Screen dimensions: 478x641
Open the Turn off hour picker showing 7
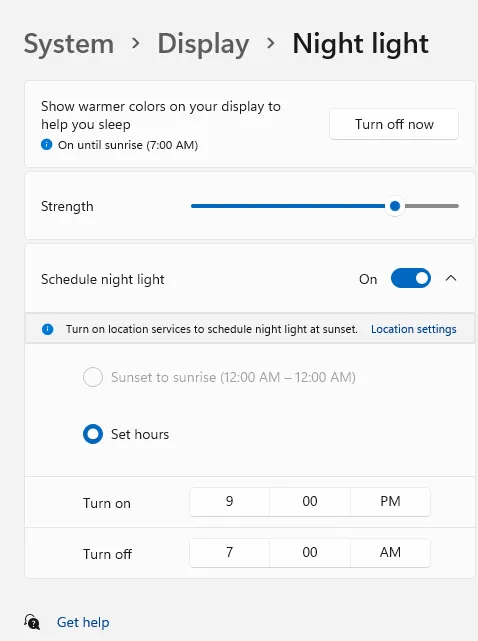coord(229,553)
